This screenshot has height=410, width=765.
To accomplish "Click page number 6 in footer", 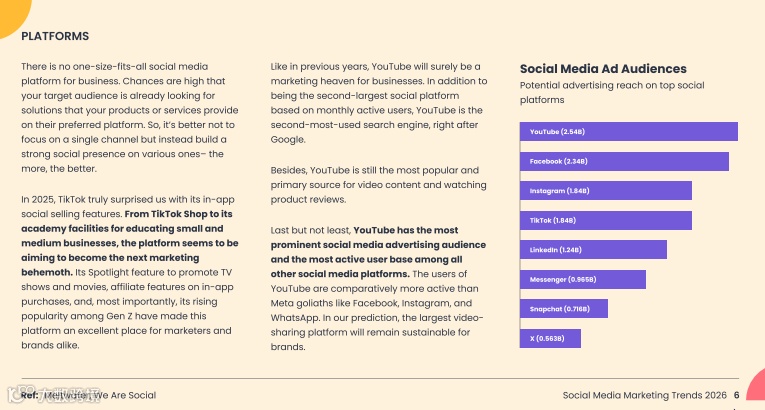I will pos(736,395).
